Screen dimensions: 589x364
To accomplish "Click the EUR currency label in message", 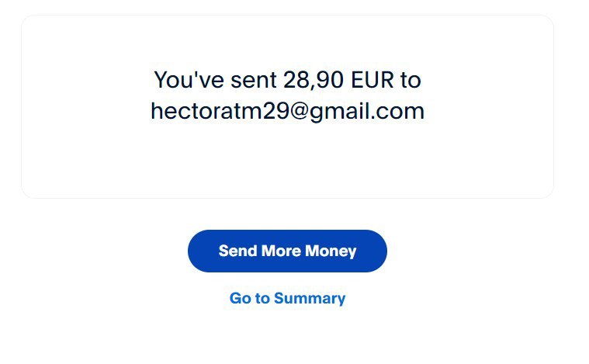I will point(372,80).
